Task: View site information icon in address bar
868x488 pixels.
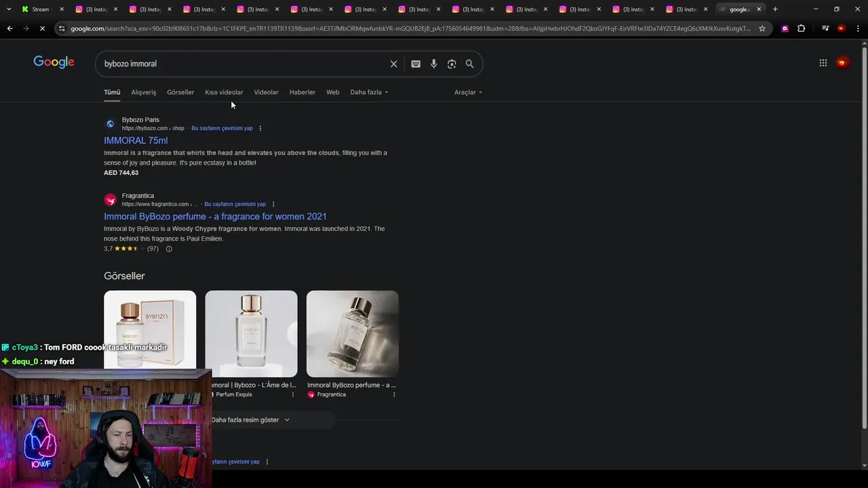Action: [62, 28]
